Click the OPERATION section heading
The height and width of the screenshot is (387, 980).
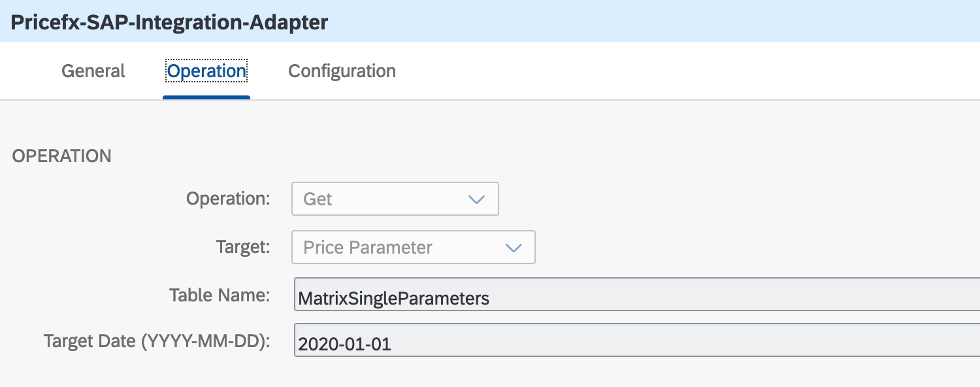point(61,156)
